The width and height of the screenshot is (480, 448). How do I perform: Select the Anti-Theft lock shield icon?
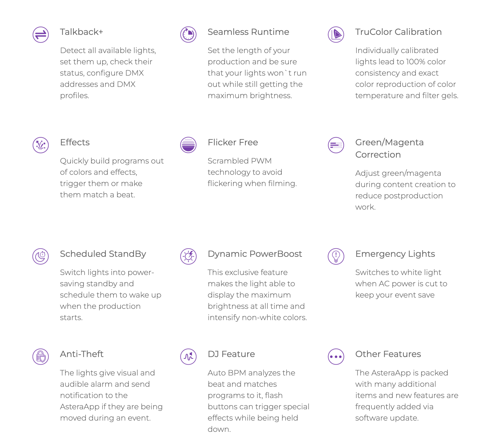click(41, 357)
